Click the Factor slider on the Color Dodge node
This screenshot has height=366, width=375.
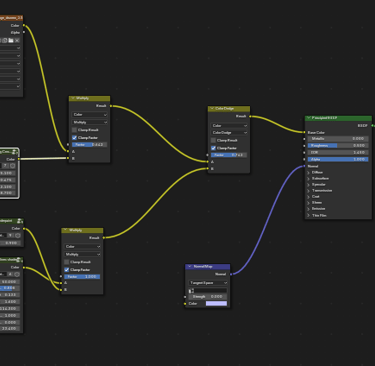click(x=229, y=155)
